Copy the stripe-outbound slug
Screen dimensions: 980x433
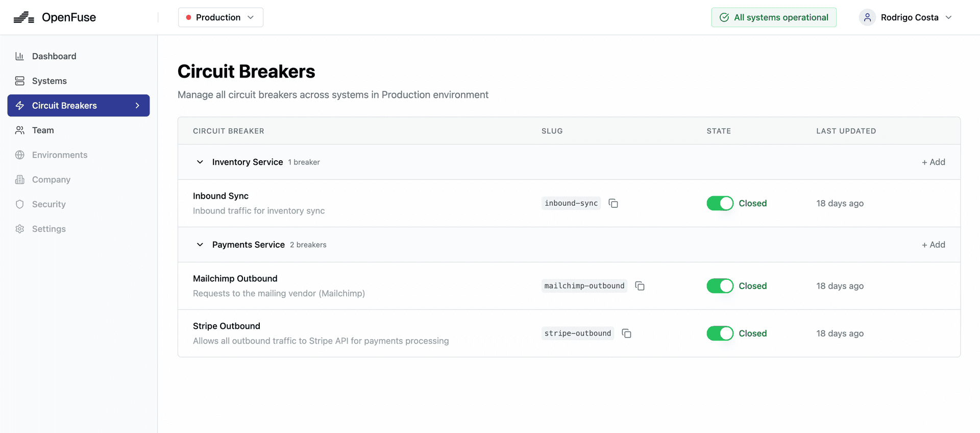(626, 333)
